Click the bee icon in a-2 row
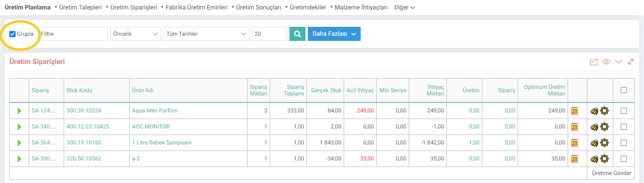Viewport: 644px width, 183px height. point(594,159)
